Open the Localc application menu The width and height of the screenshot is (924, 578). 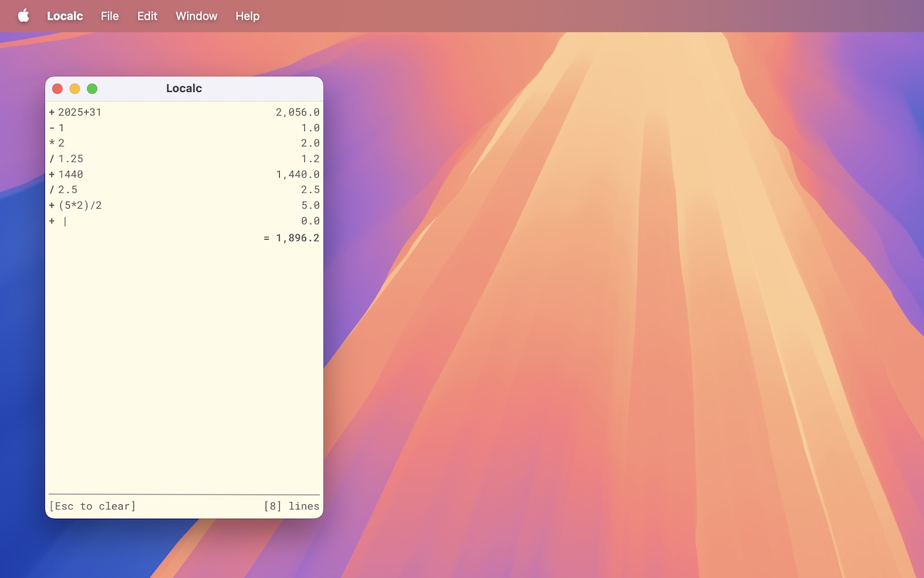click(x=64, y=16)
